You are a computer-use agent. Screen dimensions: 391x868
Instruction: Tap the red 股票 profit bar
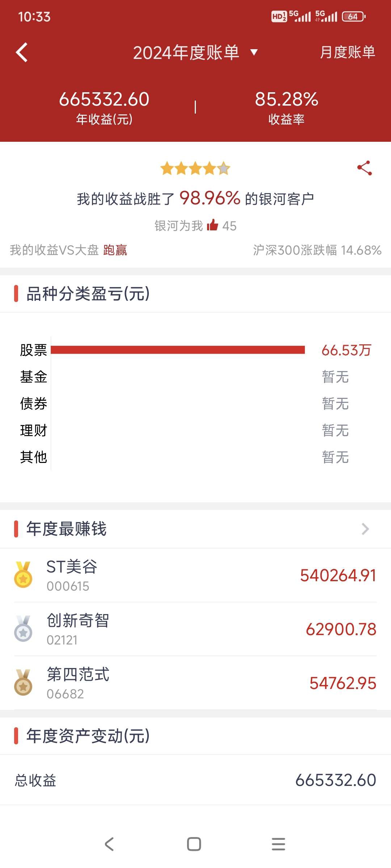point(178,350)
